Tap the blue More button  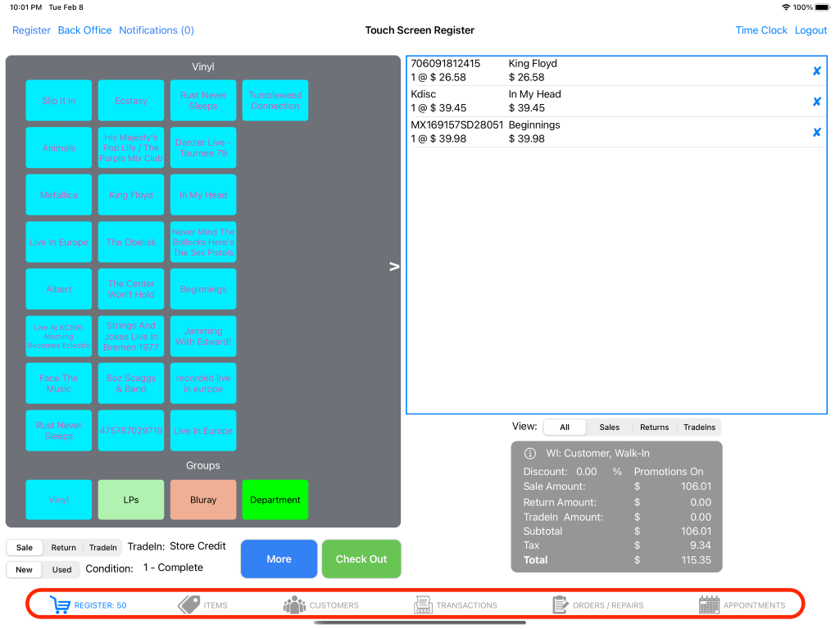click(279, 559)
